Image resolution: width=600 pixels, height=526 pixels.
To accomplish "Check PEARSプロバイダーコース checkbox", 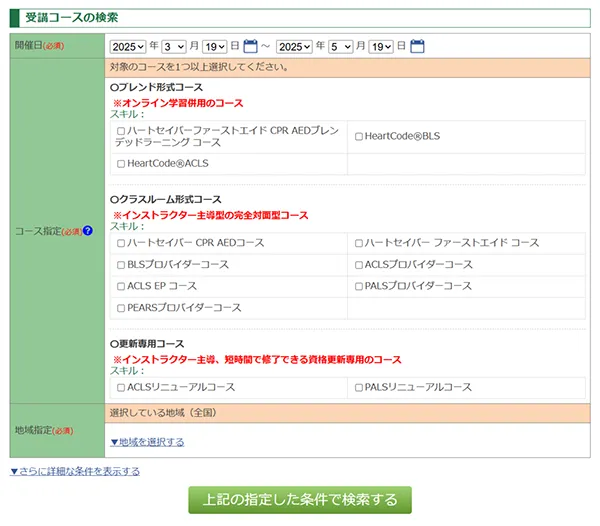I will click(x=121, y=308).
